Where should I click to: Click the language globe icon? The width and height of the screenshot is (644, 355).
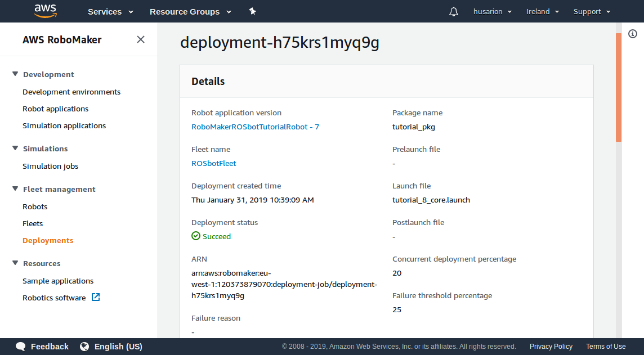84,347
